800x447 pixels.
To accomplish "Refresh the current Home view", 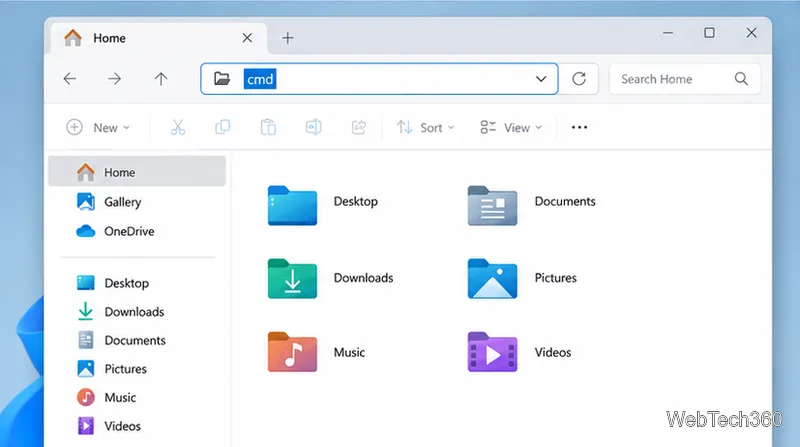I will (x=579, y=79).
